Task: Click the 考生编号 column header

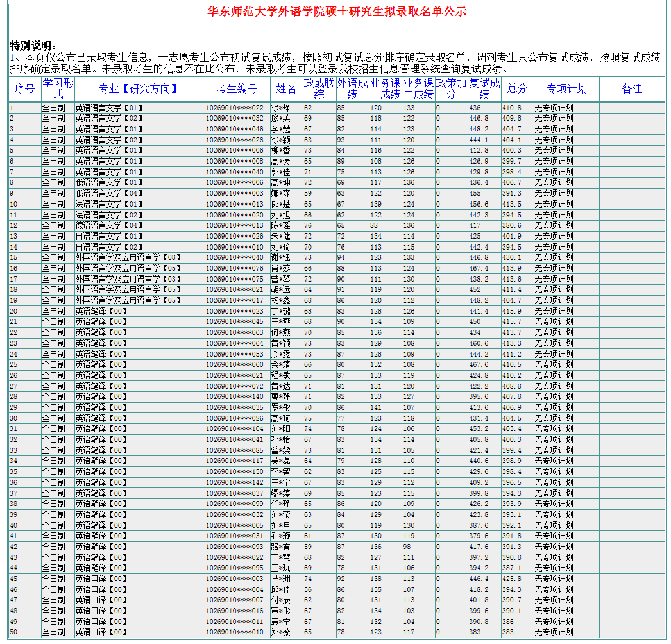Action: [x=237, y=89]
